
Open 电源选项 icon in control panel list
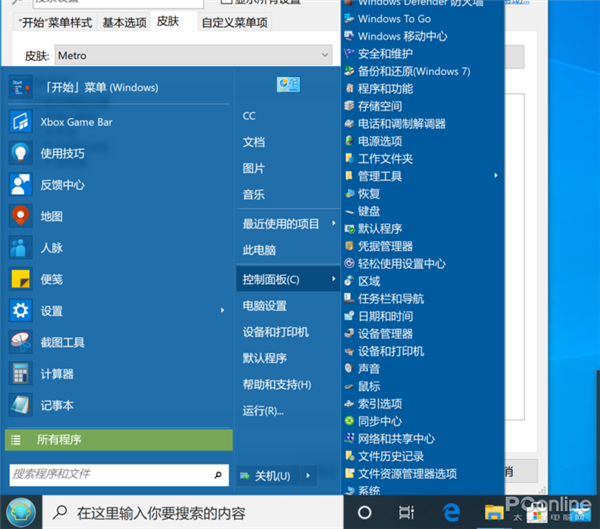(349, 141)
